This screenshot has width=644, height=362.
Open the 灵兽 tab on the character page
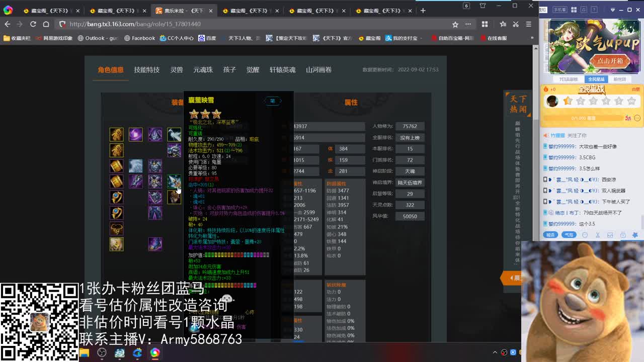177,70
